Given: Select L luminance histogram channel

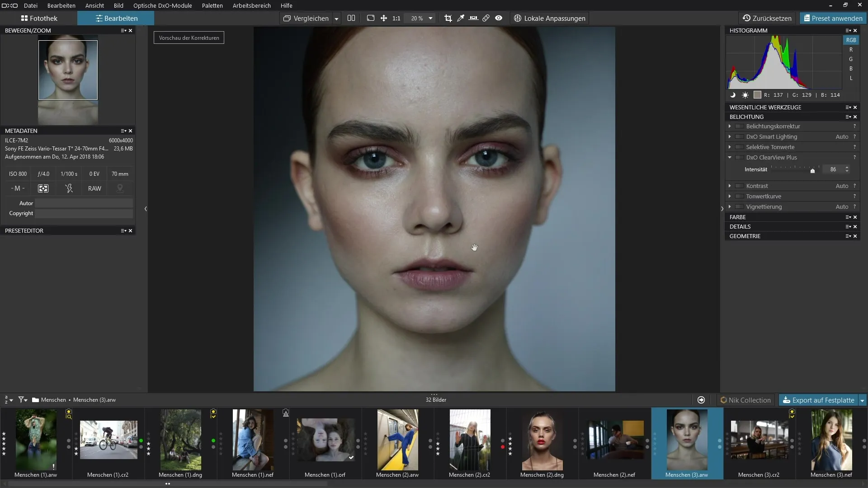Looking at the screenshot, I should [x=851, y=78].
